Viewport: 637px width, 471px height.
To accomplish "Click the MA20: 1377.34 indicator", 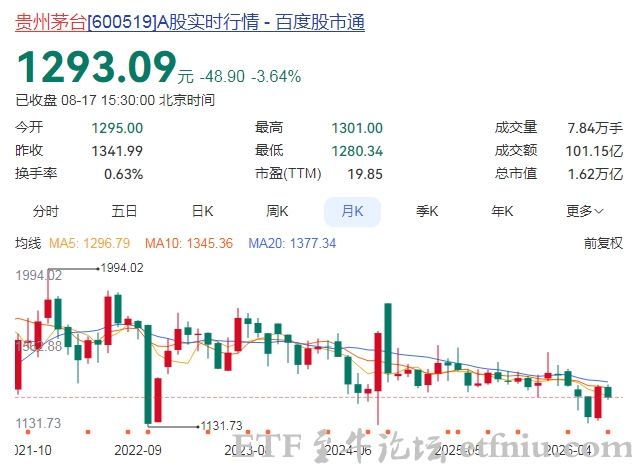I will point(292,243).
